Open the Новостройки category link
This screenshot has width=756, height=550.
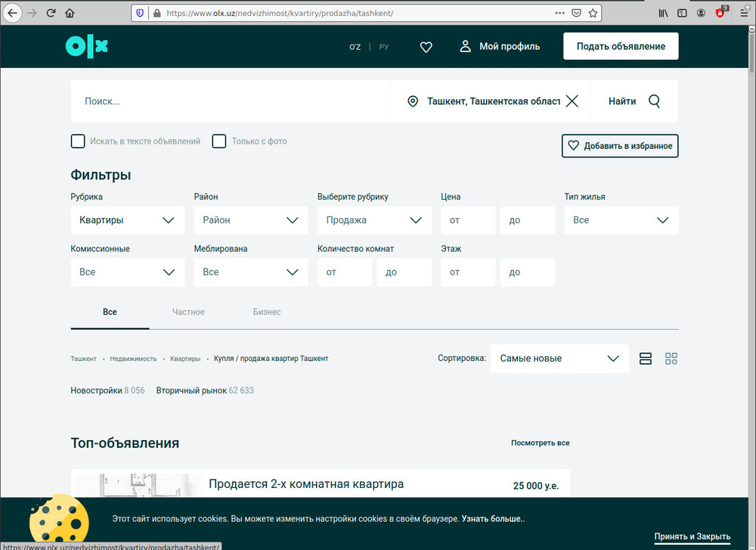click(96, 391)
